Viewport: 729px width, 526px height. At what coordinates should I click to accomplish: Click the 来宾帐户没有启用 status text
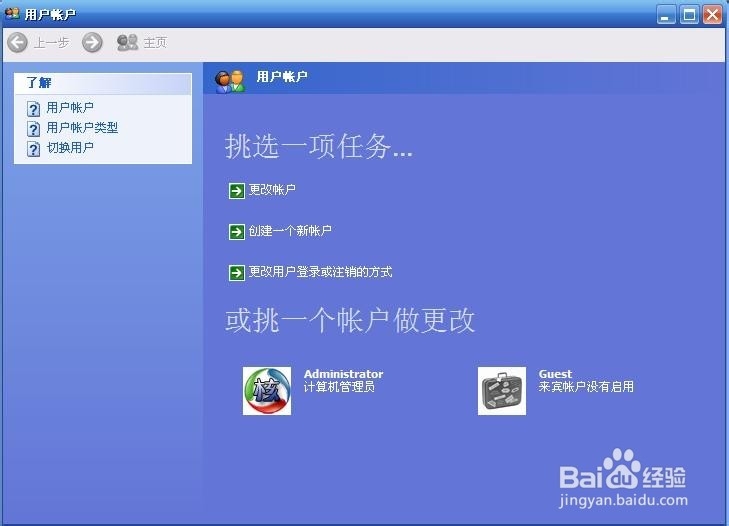pyautogui.click(x=586, y=386)
